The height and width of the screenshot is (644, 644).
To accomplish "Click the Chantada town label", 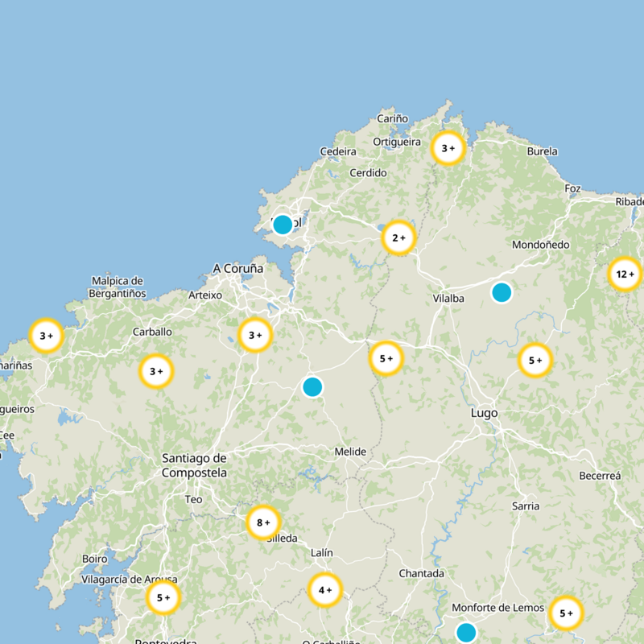I will coord(421,573).
